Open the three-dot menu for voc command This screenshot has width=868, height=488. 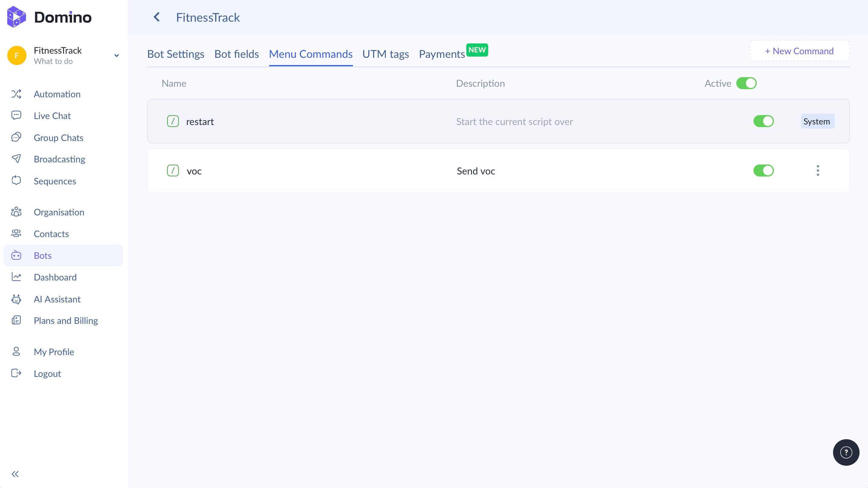click(x=817, y=171)
